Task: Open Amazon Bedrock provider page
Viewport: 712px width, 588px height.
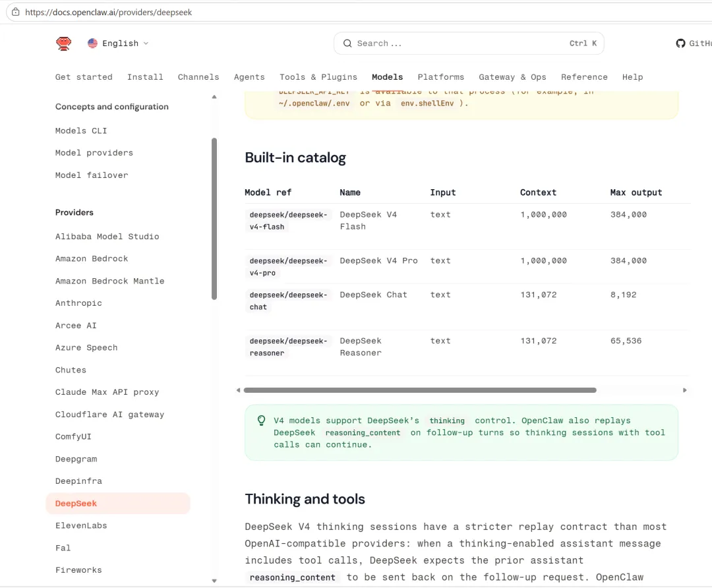Action: 92,258
